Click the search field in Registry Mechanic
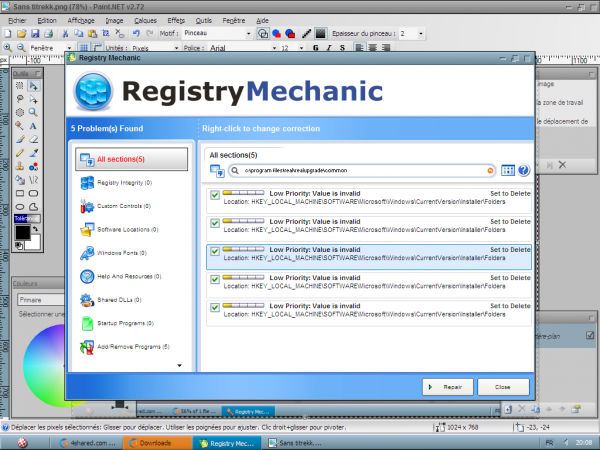 [x=360, y=171]
